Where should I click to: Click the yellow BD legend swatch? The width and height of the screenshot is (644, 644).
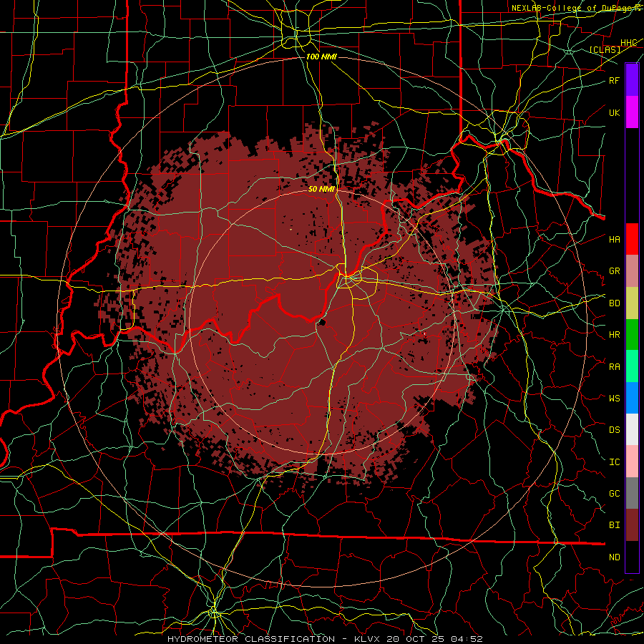632,303
